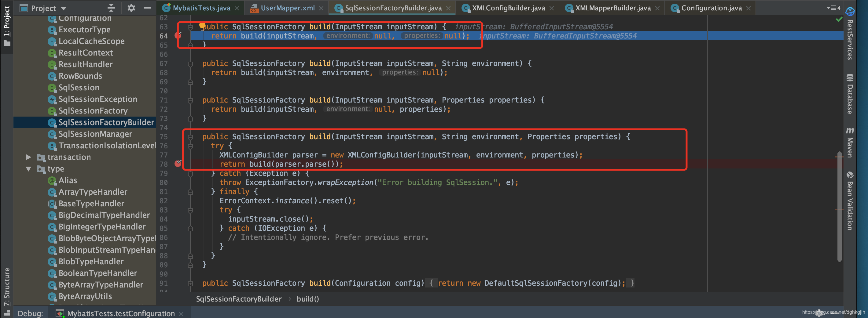Image resolution: width=868 pixels, height=318 pixels.
Task: Click the editor vertical scrollbar
Action: 839,206
